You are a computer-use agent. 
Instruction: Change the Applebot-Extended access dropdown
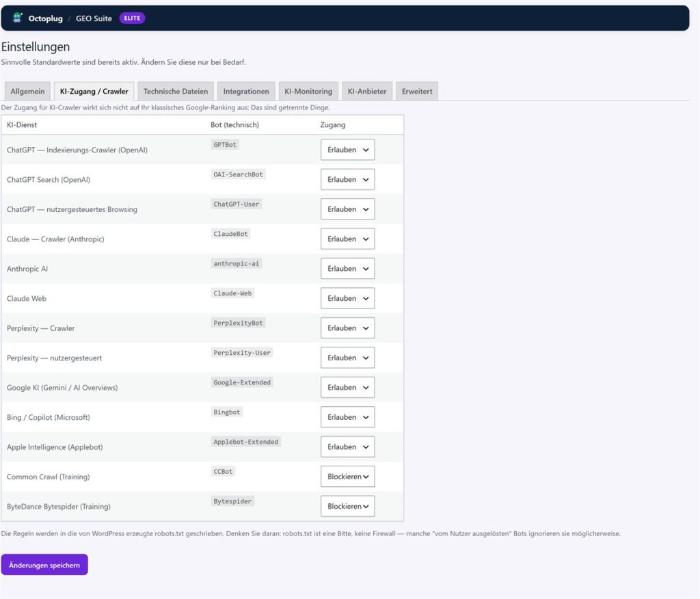coord(348,447)
